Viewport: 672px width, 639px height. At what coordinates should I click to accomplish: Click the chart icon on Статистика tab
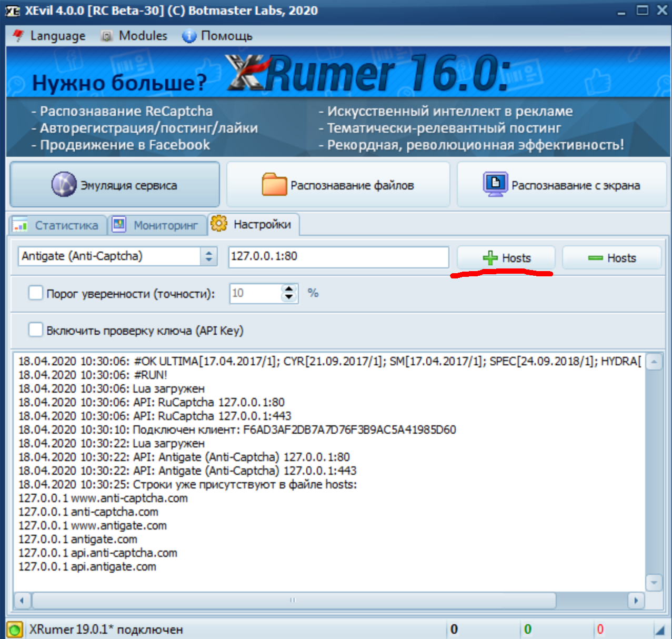21,225
